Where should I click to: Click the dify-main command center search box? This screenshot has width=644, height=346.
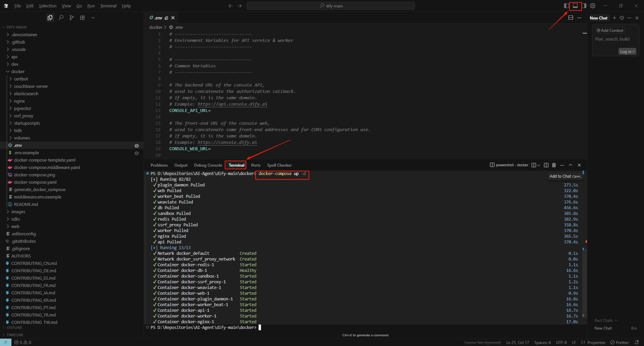tap(331, 6)
